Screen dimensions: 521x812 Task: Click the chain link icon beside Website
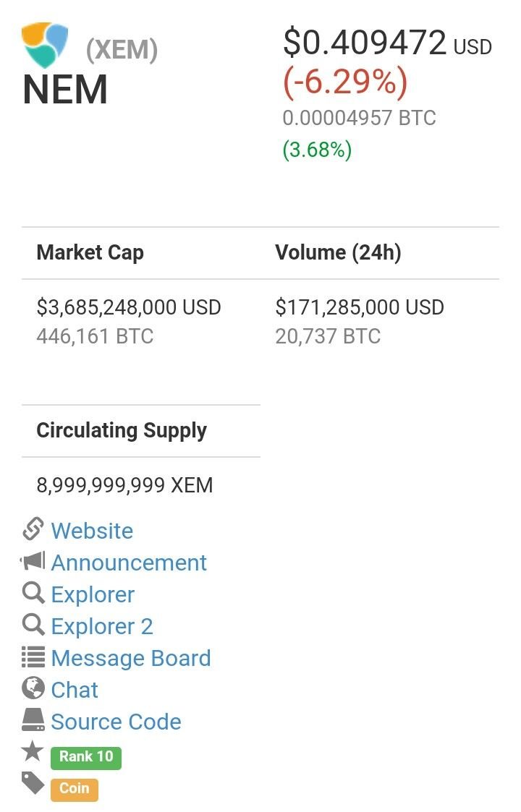[x=33, y=529]
